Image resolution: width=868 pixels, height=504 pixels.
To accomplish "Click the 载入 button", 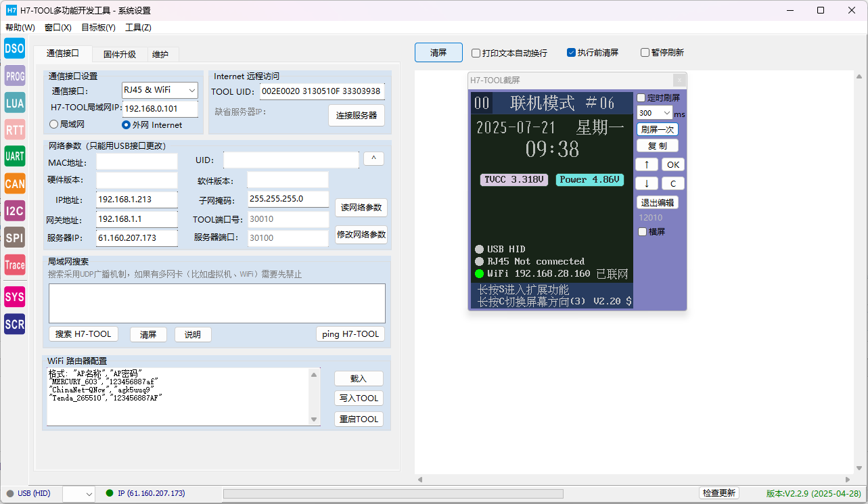I will [x=359, y=378].
